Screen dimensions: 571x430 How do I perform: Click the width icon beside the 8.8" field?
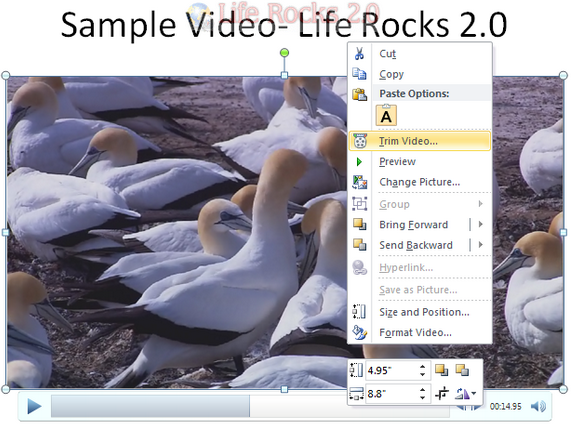click(x=357, y=394)
